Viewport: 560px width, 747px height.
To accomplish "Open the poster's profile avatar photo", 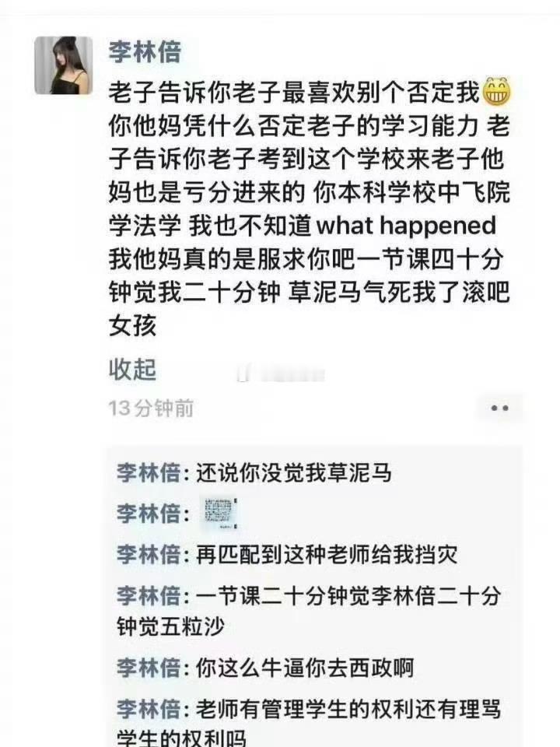I will (x=63, y=65).
